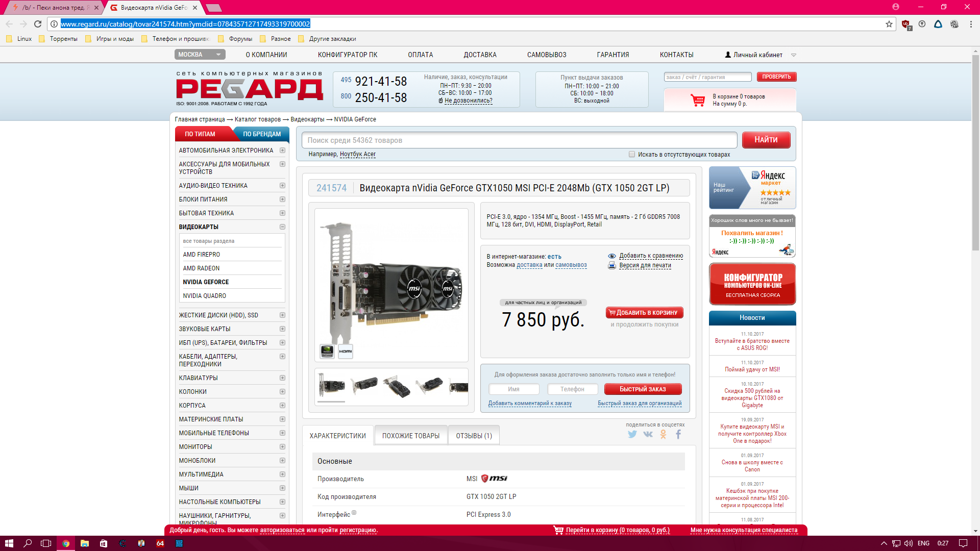
Task: Select the second product thumbnail
Action: (x=364, y=385)
